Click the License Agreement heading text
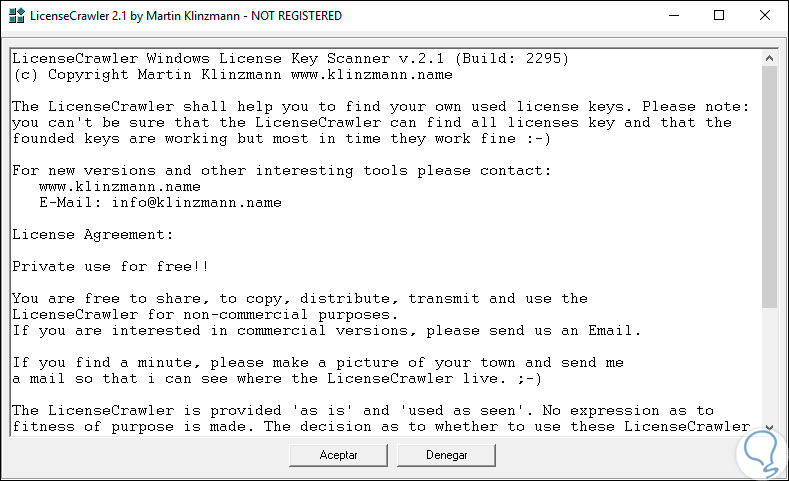Image resolution: width=789 pixels, height=481 pixels. click(92, 234)
